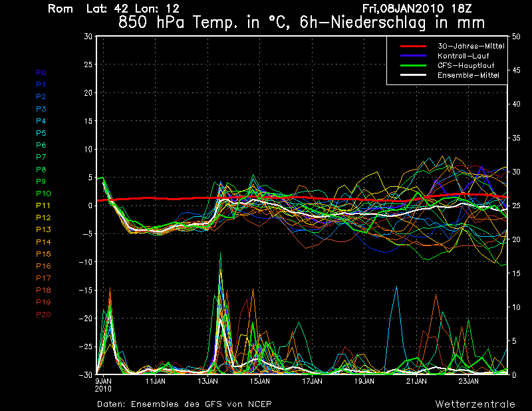The image size is (532, 411).
Task: Select ensemble member P17 label
Action: pyautogui.click(x=43, y=278)
